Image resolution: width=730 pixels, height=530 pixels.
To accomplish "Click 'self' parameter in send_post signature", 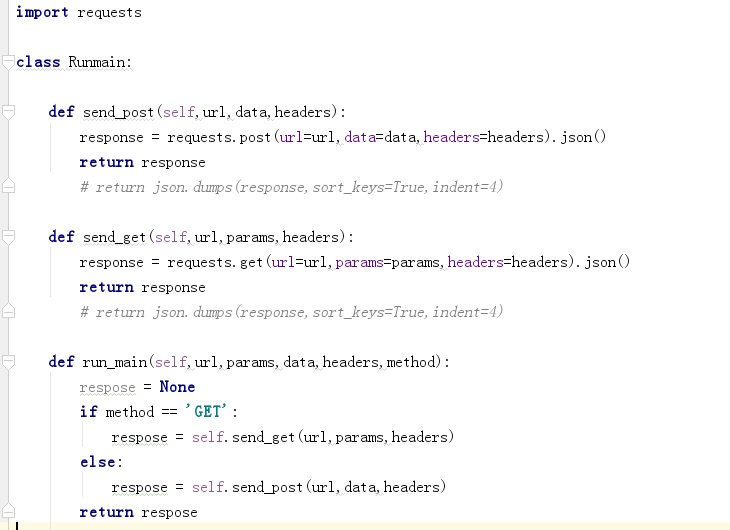I will (x=179, y=112).
